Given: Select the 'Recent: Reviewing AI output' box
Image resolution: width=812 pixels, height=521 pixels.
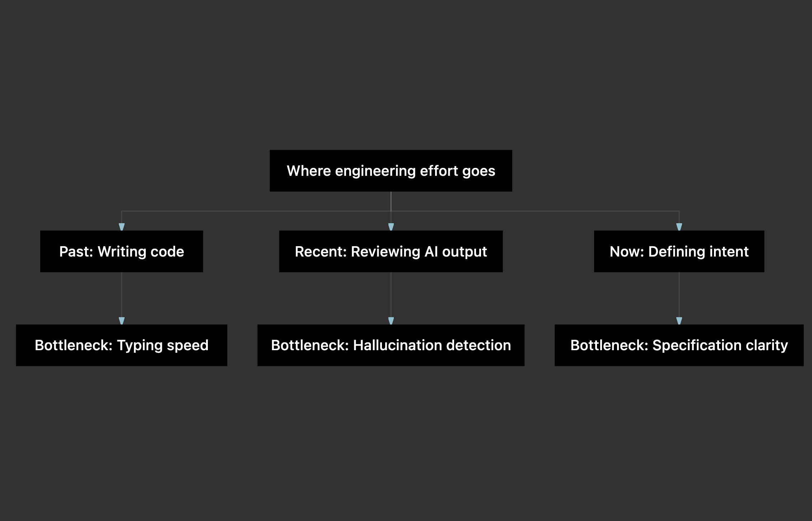Looking at the screenshot, I should pyautogui.click(x=391, y=251).
